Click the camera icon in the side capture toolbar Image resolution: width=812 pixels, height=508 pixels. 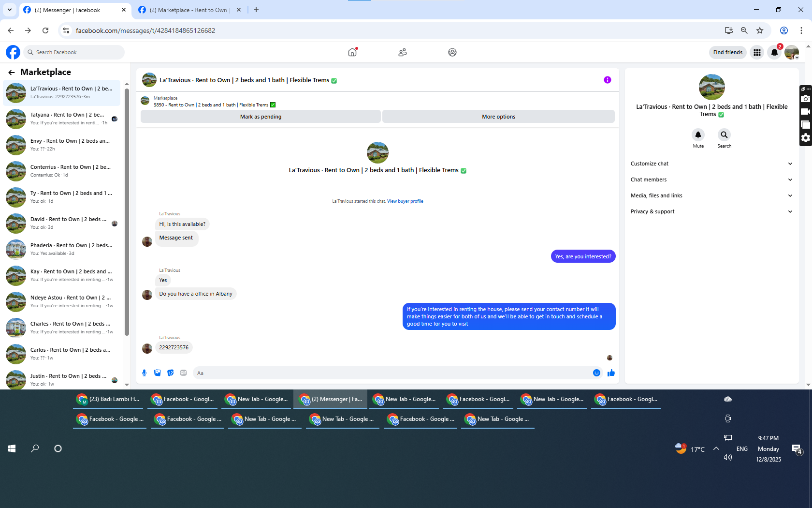point(805,99)
